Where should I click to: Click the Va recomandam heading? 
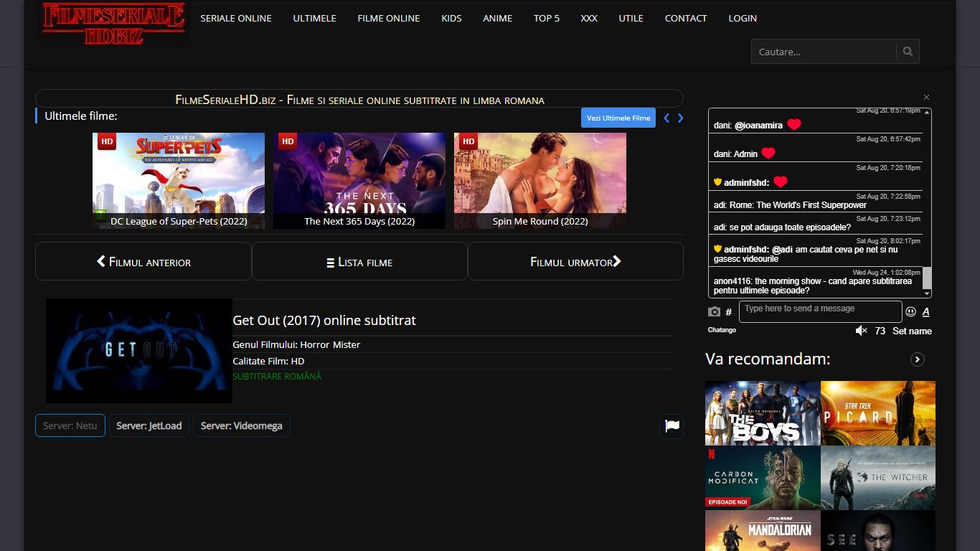(768, 359)
